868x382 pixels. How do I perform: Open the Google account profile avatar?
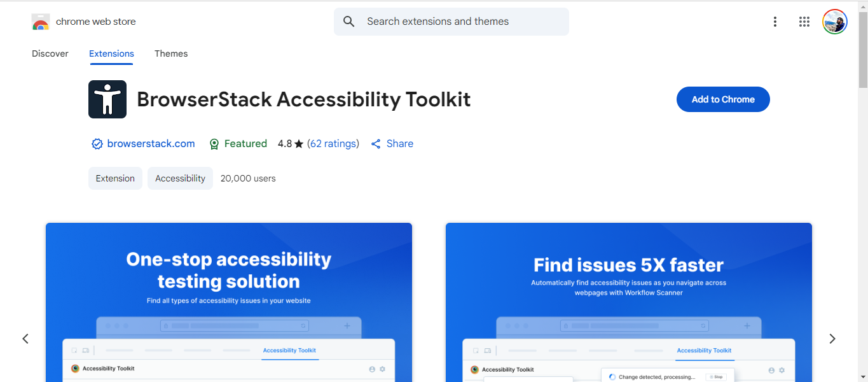click(x=834, y=22)
